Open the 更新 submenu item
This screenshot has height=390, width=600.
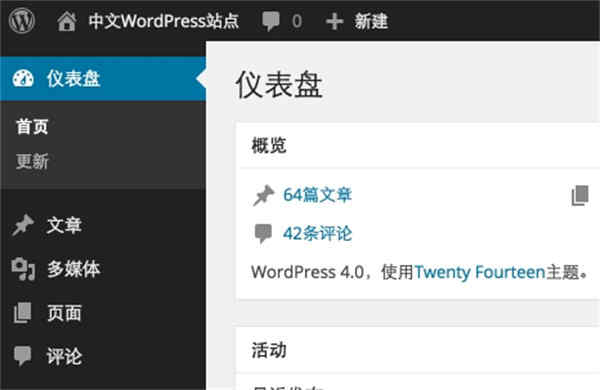[32, 161]
